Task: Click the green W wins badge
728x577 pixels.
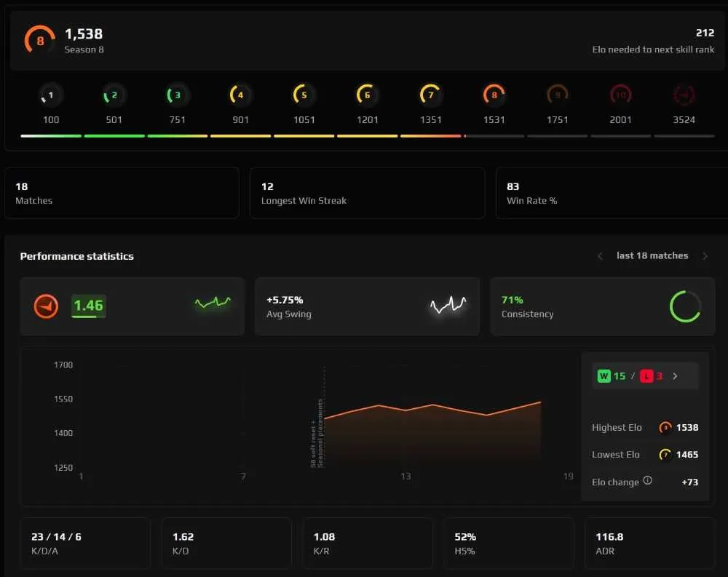Action: tap(604, 376)
